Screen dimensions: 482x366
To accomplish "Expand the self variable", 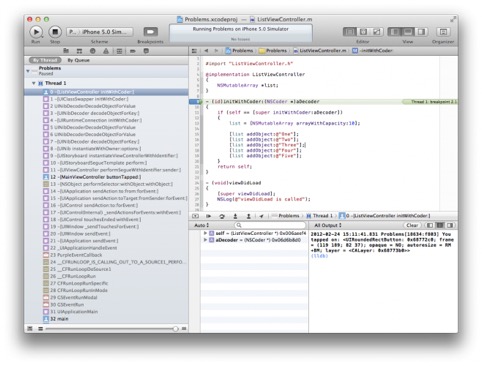I will click(205, 233).
